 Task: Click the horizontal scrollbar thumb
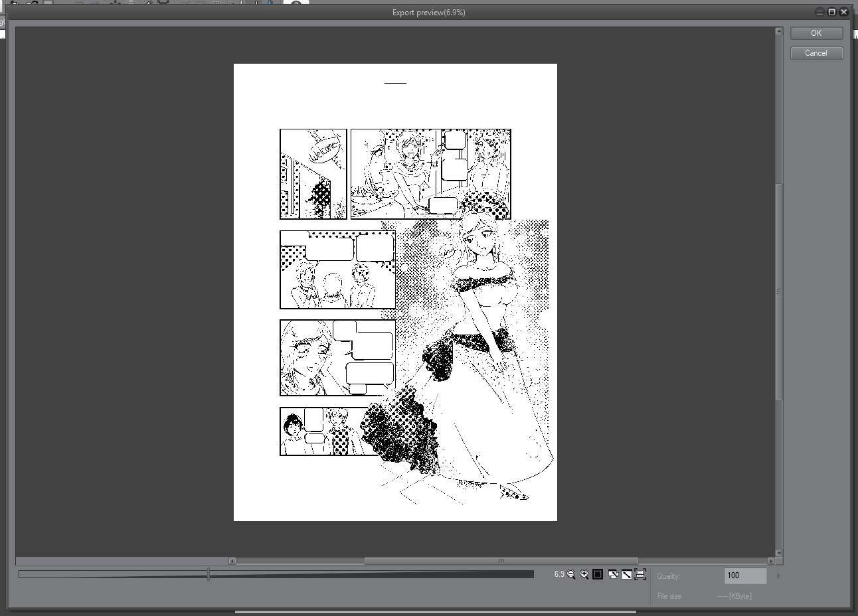pos(501,561)
